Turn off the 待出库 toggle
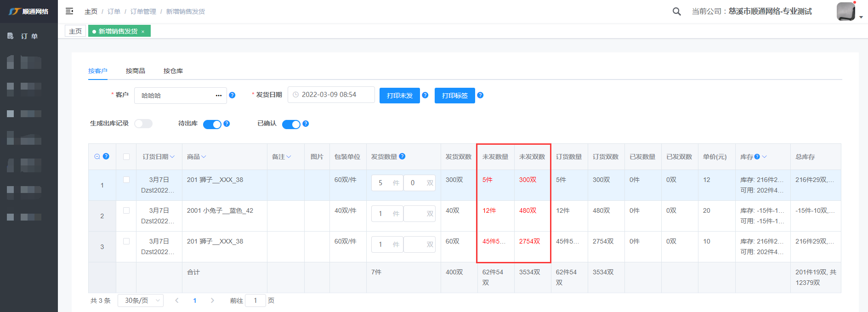 pyautogui.click(x=212, y=124)
